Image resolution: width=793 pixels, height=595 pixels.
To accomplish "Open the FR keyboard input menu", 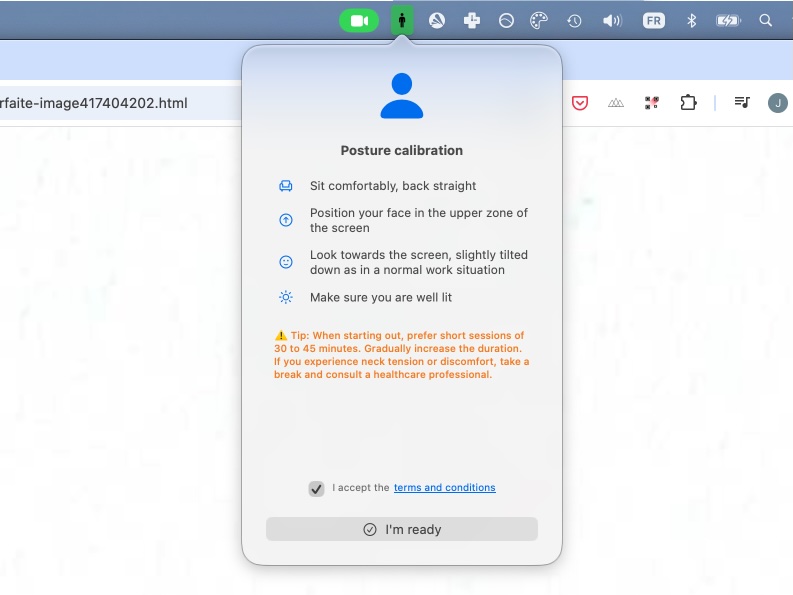I will coord(653,21).
